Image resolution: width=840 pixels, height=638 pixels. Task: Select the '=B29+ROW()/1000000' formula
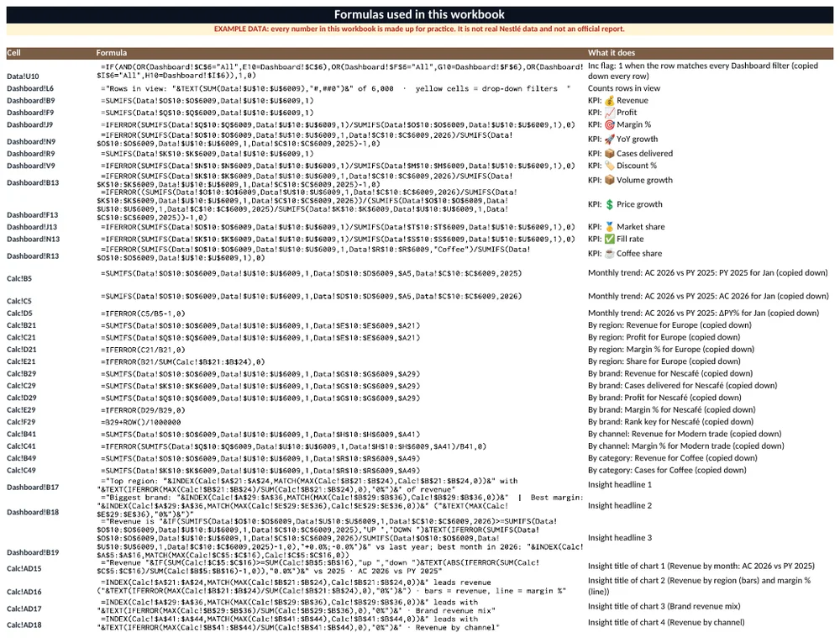tap(141, 423)
